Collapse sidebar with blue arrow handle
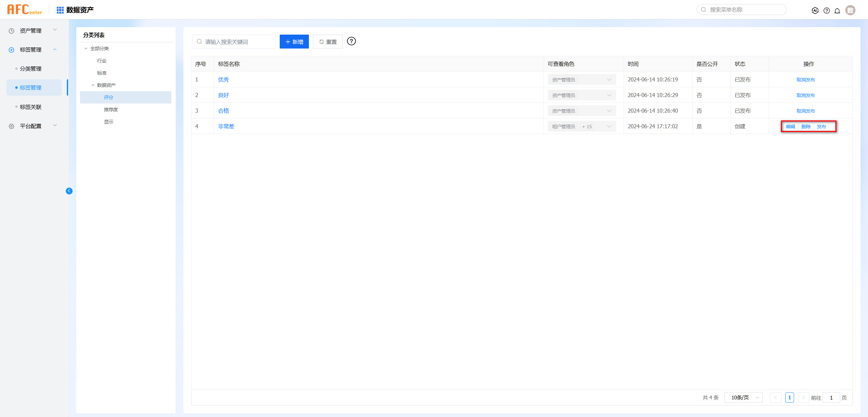Screen dimensions: 868x417 click(69, 191)
